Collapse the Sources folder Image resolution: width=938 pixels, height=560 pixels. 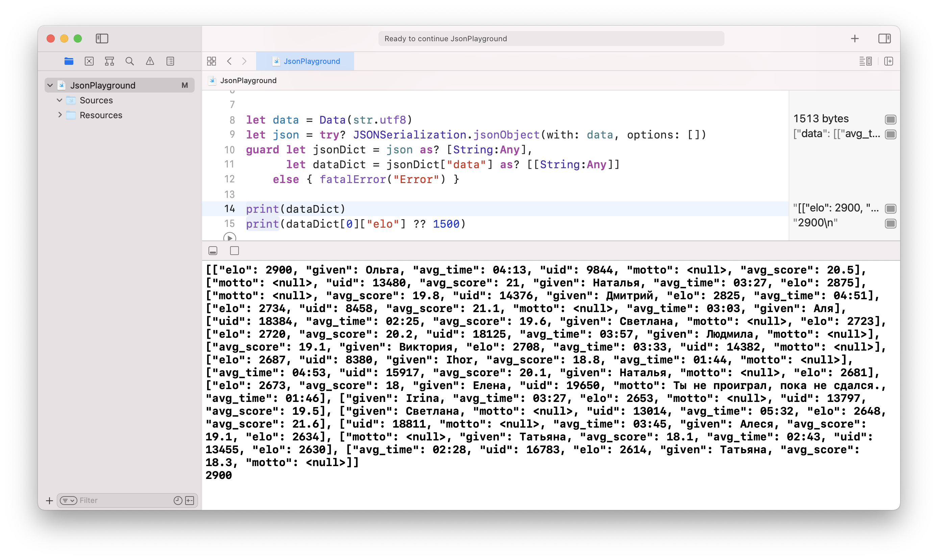pyautogui.click(x=59, y=100)
